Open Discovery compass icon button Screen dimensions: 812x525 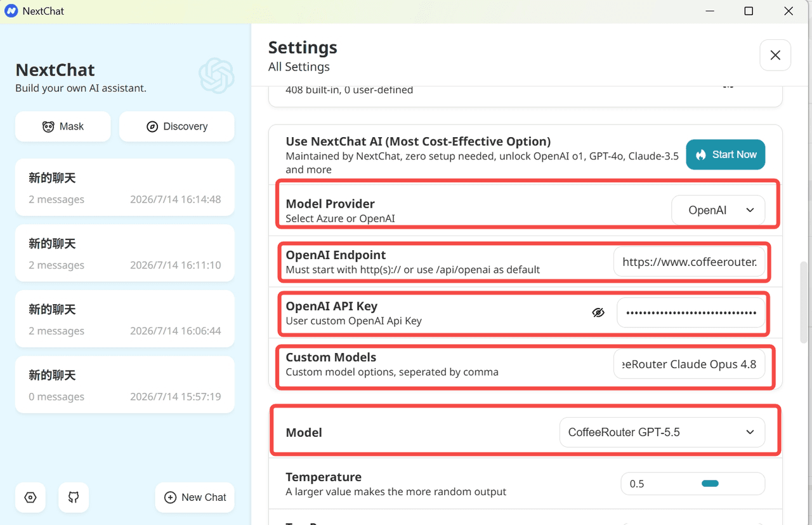pos(176,126)
